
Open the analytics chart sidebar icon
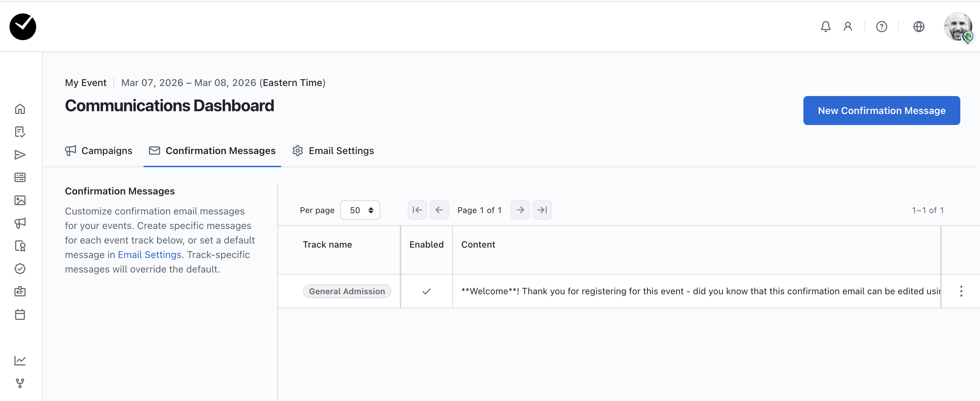[x=20, y=360]
